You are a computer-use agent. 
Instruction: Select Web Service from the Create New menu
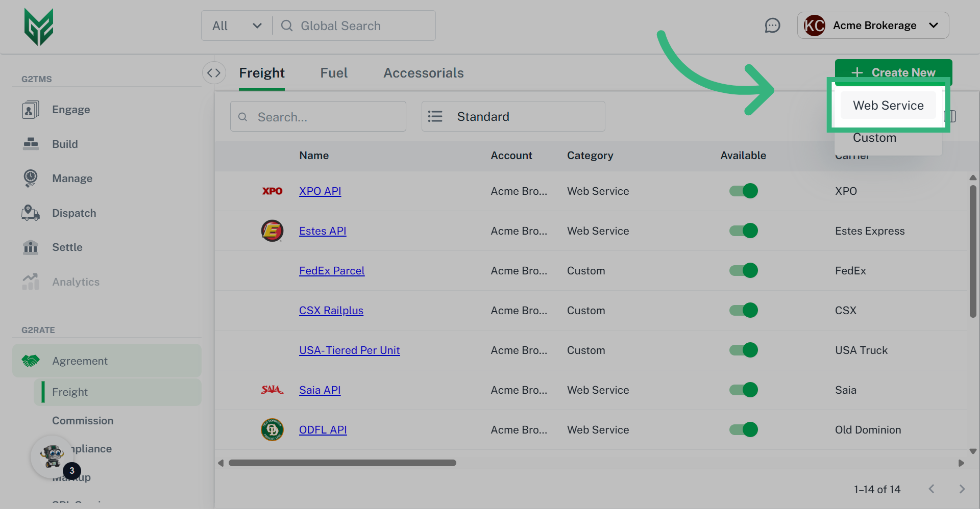click(888, 105)
